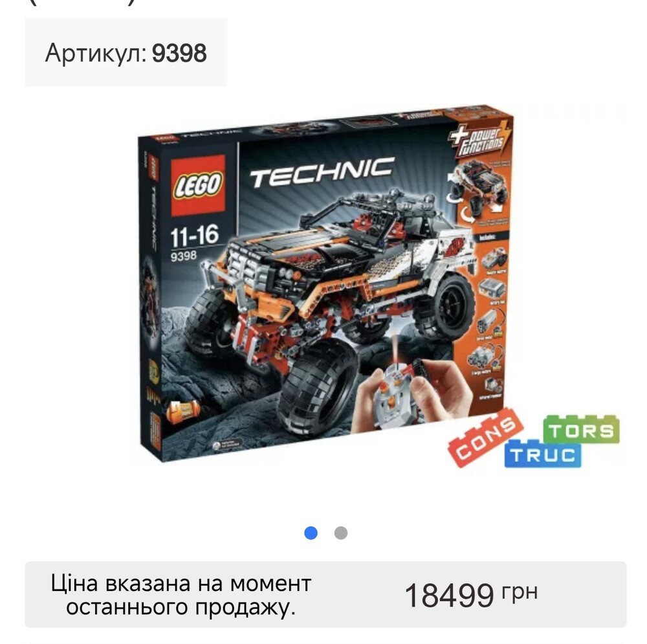Click the red LEGO logo on the box
This screenshot has width=647, height=644.
(198, 185)
